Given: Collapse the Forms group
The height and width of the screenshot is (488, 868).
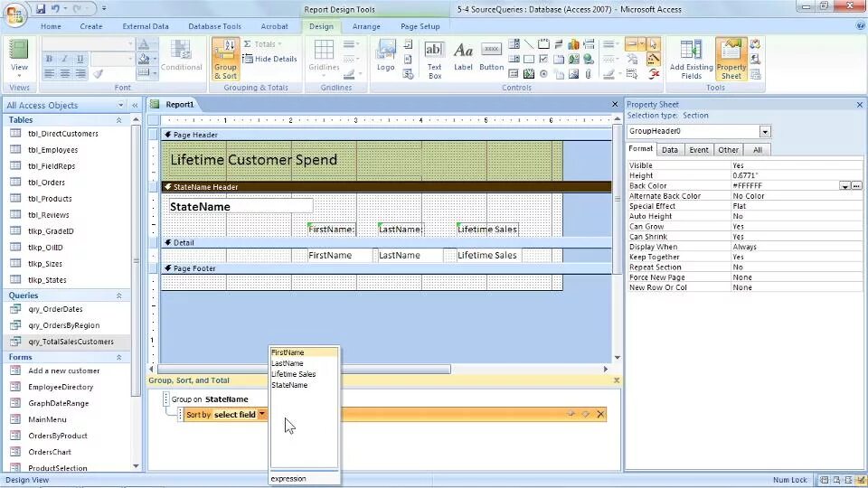Looking at the screenshot, I should (x=118, y=358).
